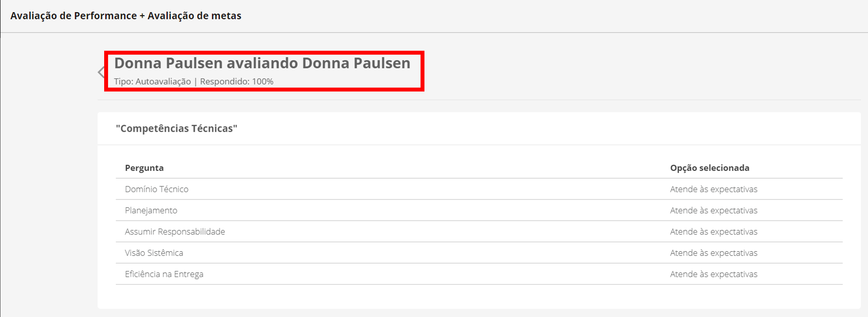This screenshot has width=868, height=317.
Task: Click the "Avaliação de metas" part of the page title
Action: click(x=194, y=16)
